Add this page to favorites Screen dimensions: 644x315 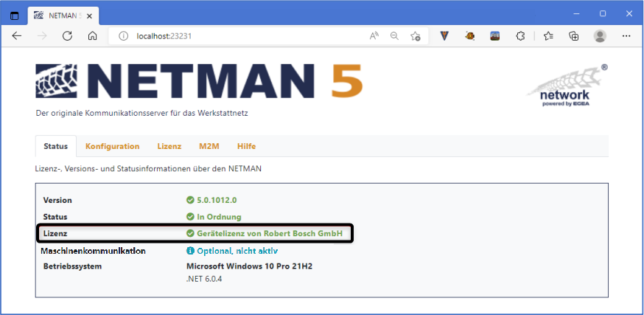[416, 36]
